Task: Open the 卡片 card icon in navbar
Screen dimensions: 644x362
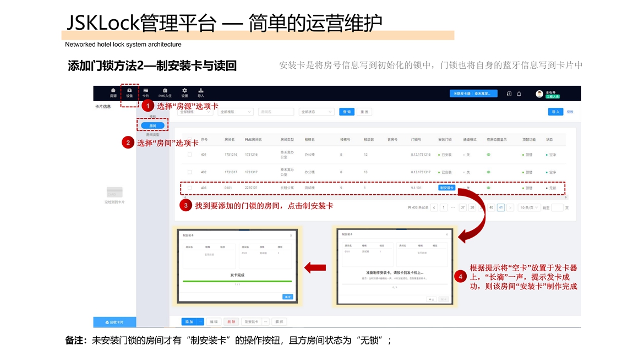Action: click(x=146, y=92)
